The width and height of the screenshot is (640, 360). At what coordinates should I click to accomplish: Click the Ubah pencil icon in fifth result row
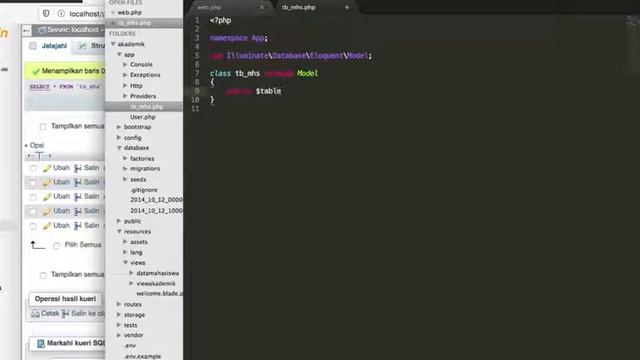coord(47,226)
